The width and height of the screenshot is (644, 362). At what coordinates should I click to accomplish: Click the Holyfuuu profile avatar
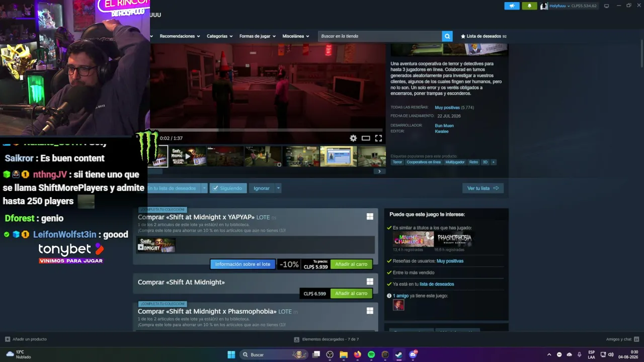coord(544,6)
